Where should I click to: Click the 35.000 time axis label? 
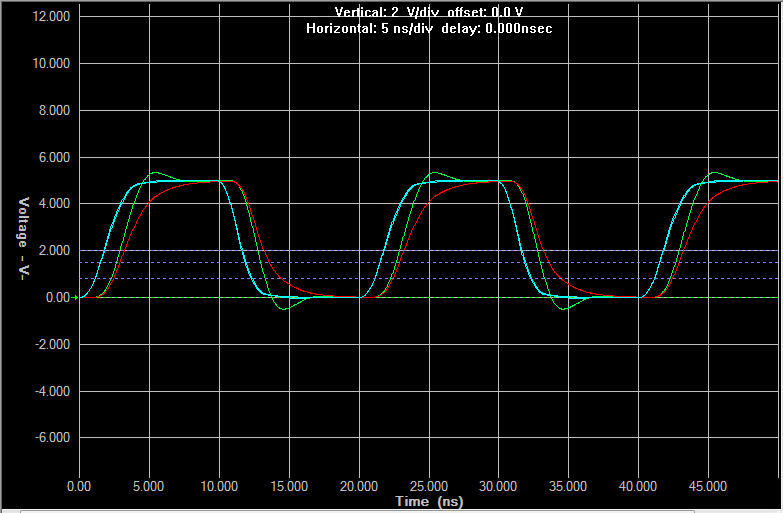568,486
